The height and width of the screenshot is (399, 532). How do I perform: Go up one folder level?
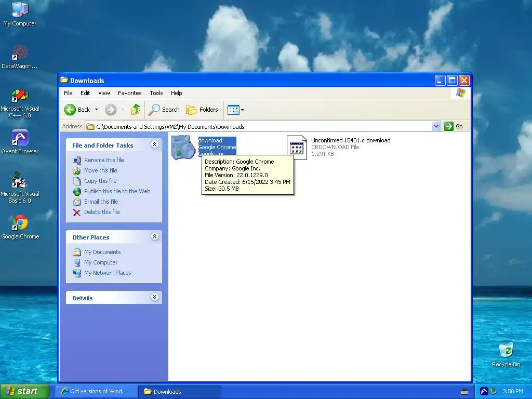pyautogui.click(x=136, y=110)
